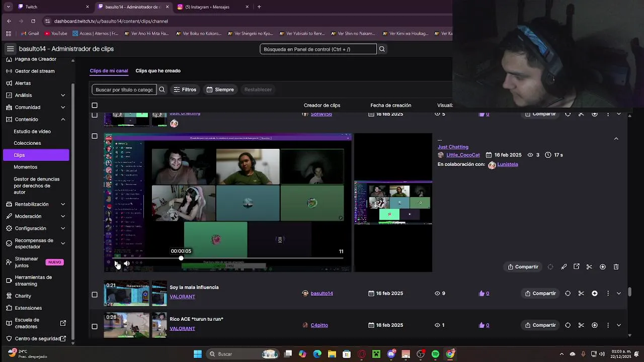Screen dimensions: 644x362
Task: Open the hamburger navigation menu
Action: 10,49
